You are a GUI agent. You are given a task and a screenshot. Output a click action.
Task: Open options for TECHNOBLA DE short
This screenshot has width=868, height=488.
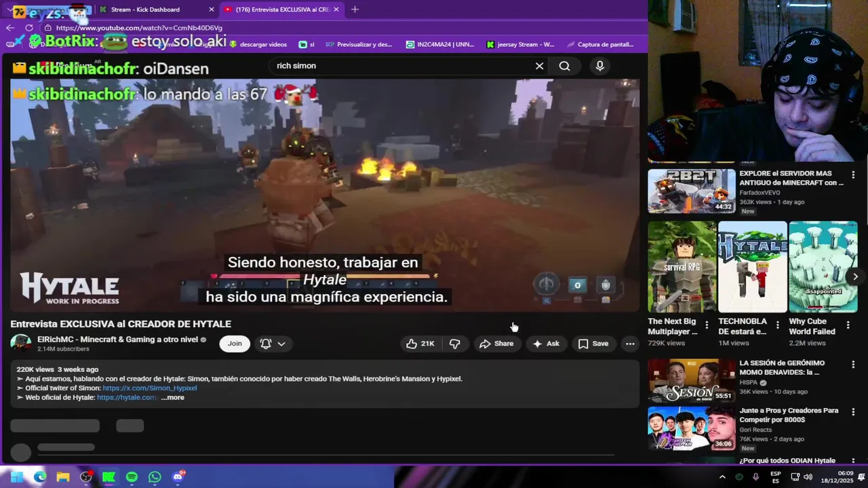click(777, 325)
